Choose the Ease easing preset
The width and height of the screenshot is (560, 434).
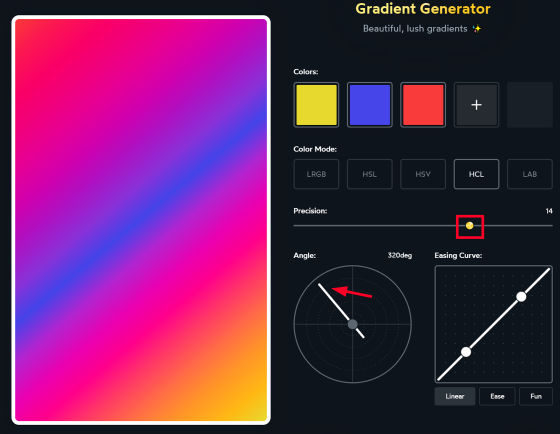497,396
